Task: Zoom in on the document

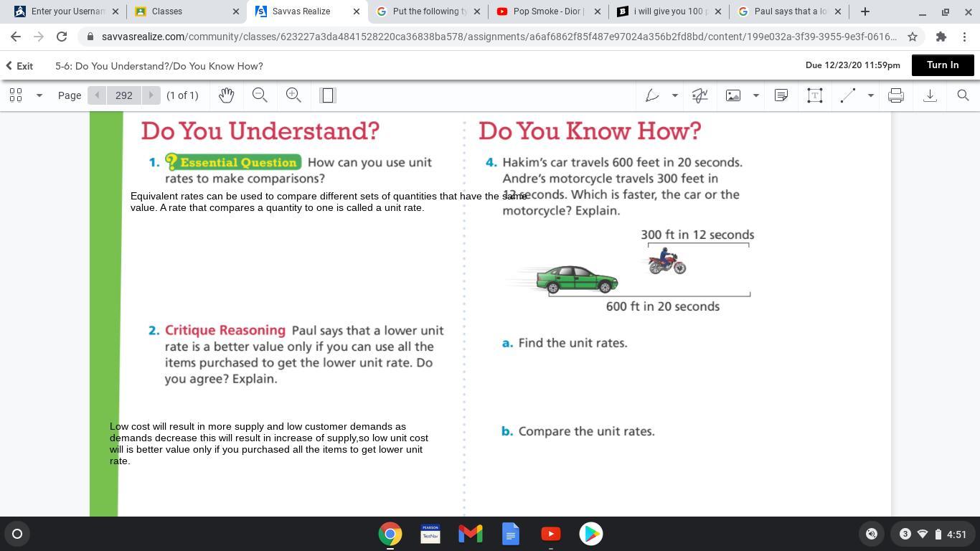Action: tap(293, 95)
